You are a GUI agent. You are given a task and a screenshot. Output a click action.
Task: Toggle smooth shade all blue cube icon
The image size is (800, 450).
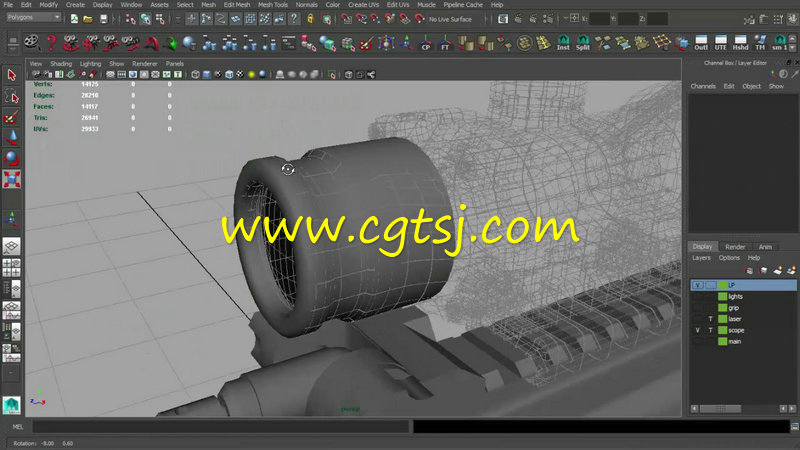(x=207, y=74)
